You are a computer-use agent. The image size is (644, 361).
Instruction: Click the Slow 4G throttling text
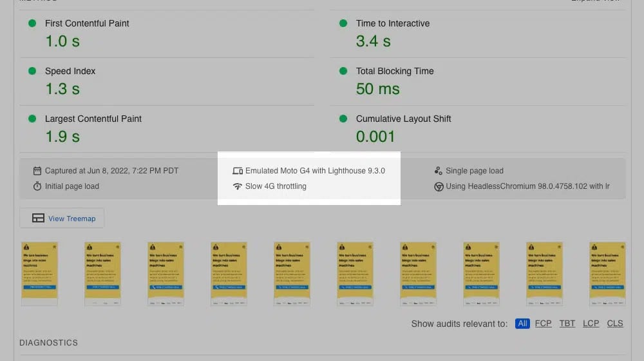[x=276, y=186]
